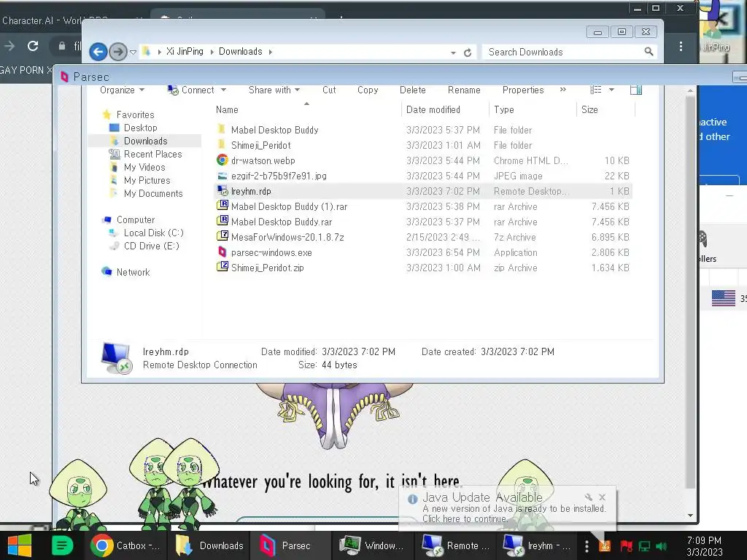This screenshot has width=747, height=560.
Task: Open Java notification options wrench icon
Action: click(x=589, y=497)
